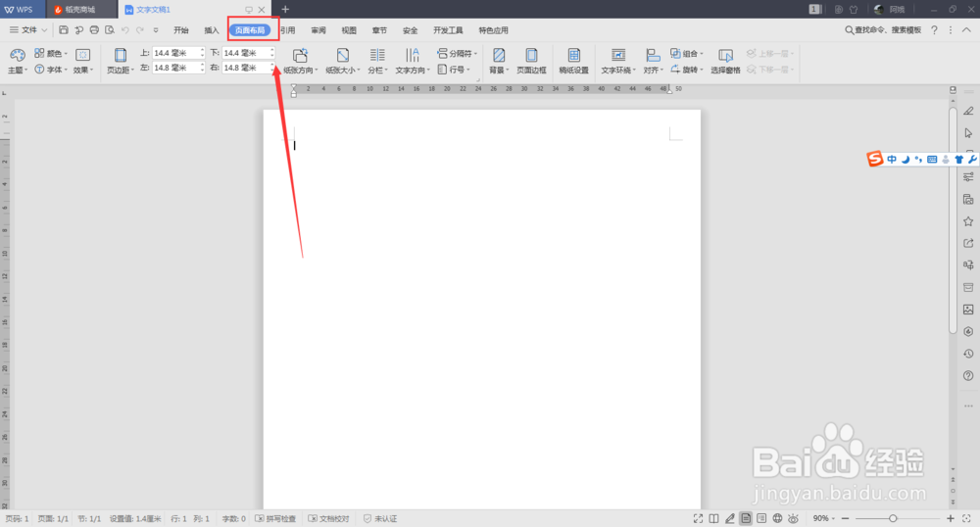Switch to page layout view mode
980x527 pixels.
click(x=746, y=518)
